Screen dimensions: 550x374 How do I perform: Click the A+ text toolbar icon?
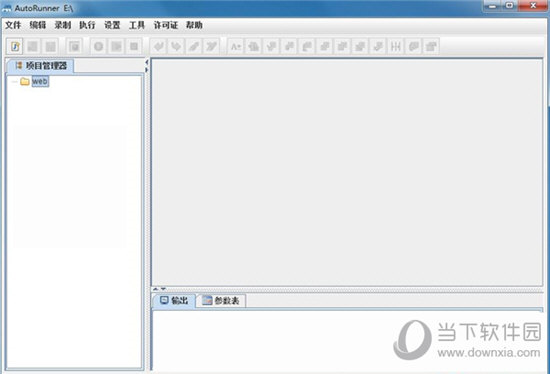pyautogui.click(x=236, y=46)
